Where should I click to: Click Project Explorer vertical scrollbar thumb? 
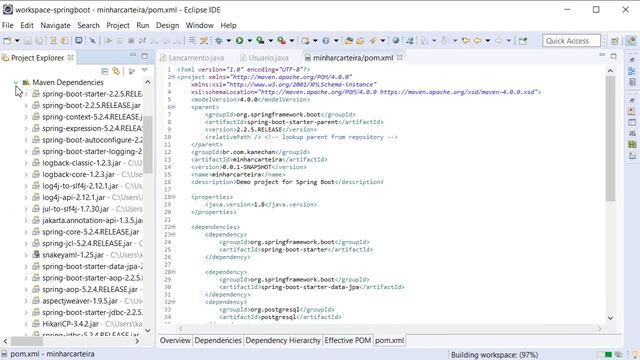(x=147, y=144)
